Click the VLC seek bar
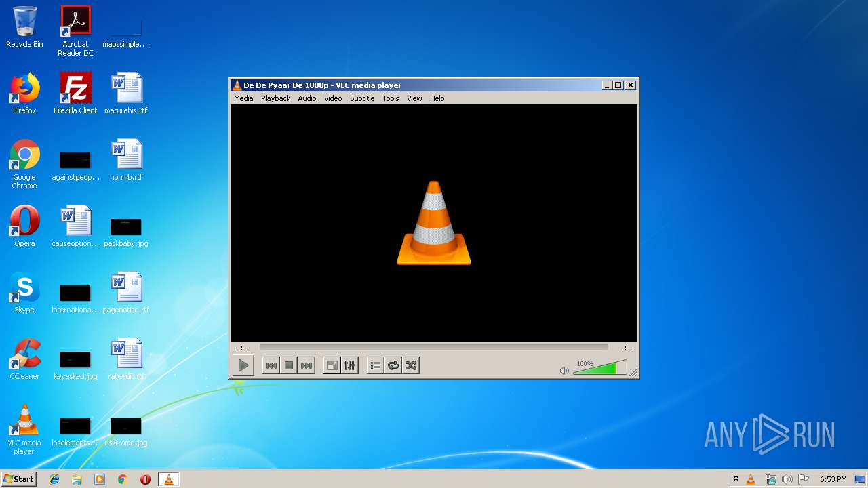 click(434, 348)
